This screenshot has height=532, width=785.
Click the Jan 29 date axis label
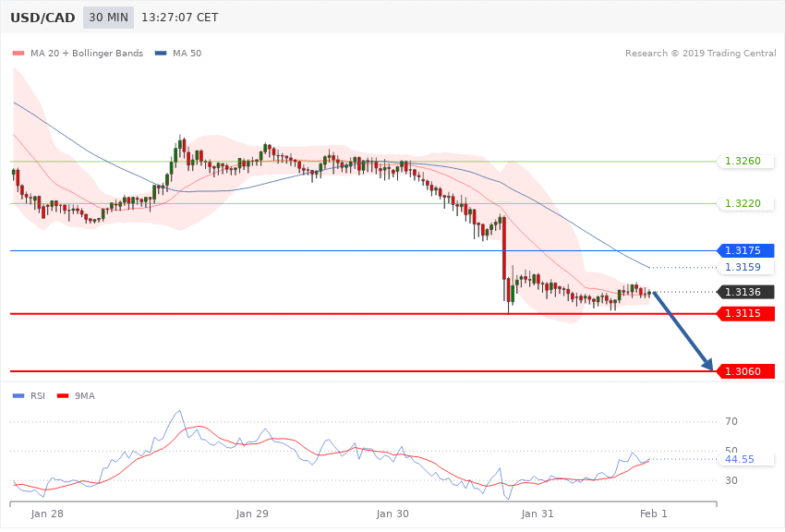click(252, 514)
